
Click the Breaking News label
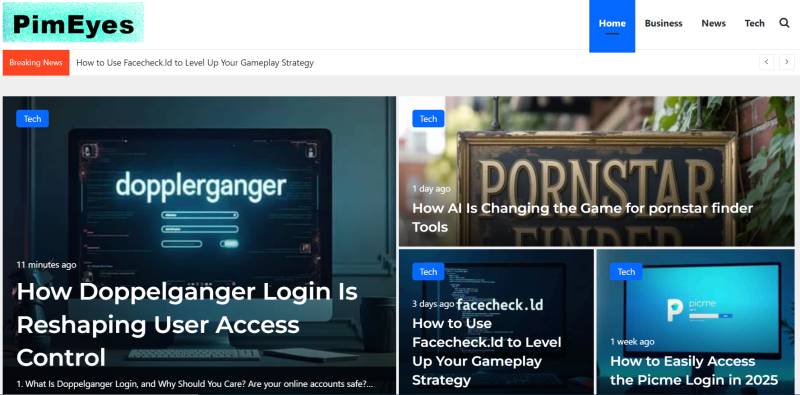click(x=36, y=63)
